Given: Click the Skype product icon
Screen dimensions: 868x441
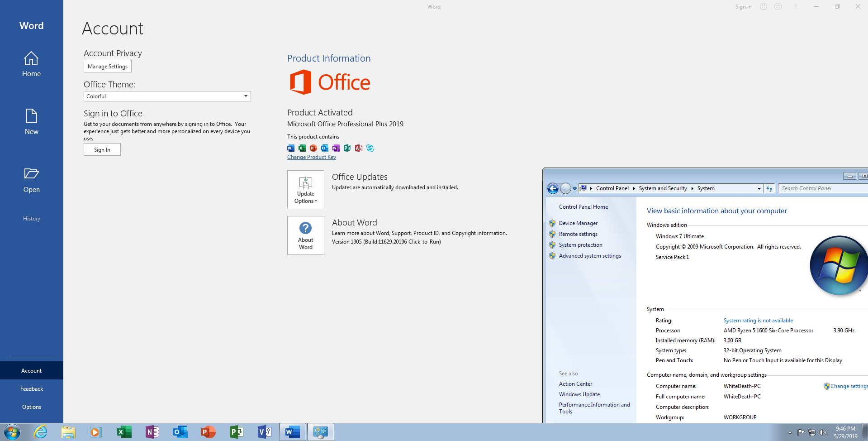Looking at the screenshot, I should coord(370,148).
